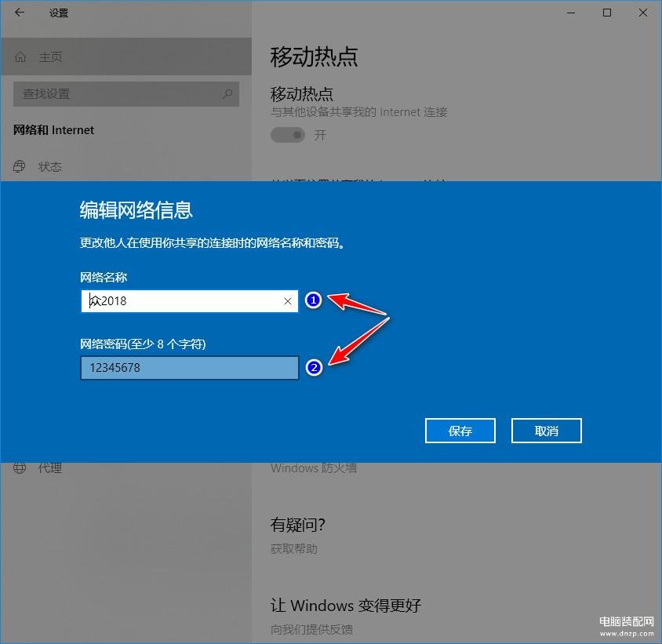Toggle the 移动热点 switch
The height and width of the screenshot is (644, 662).
pos(288,135)
